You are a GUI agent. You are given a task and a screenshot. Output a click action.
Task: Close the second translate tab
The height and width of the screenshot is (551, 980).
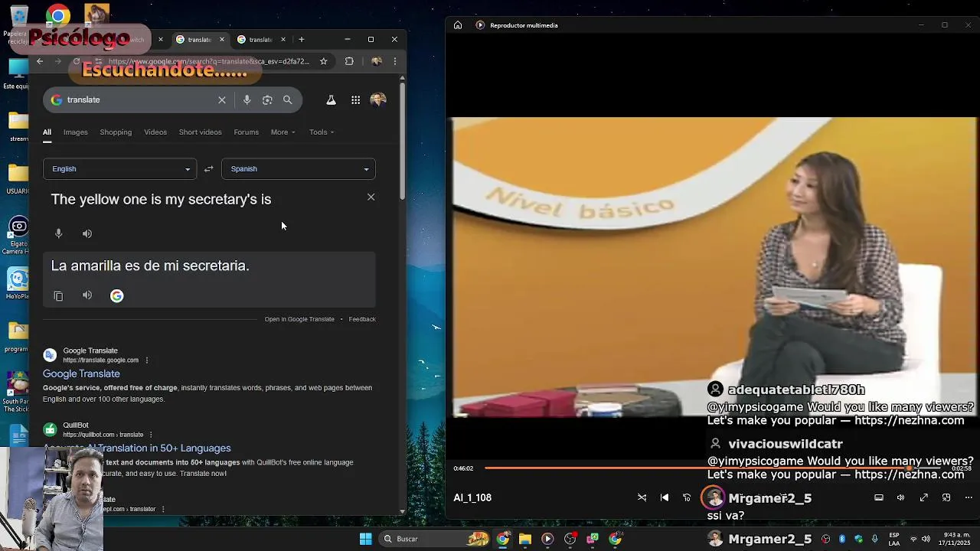[x=283, y=39]
